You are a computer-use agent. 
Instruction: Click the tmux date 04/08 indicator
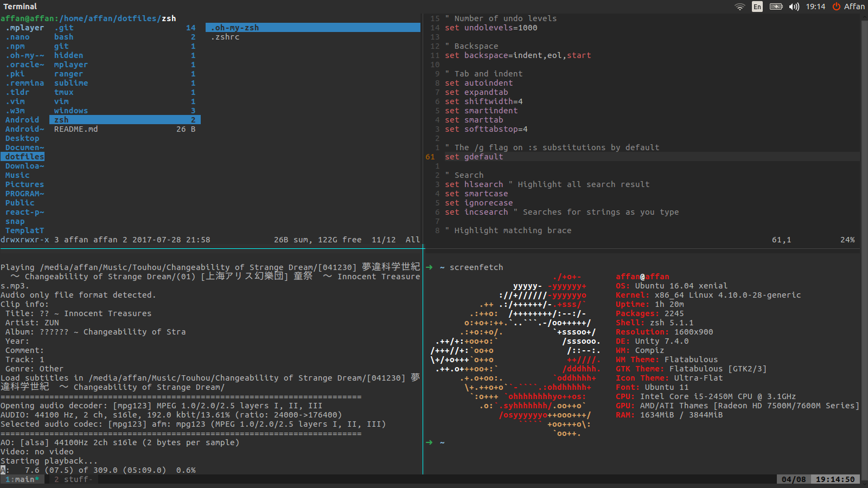(x=794, y=479)
